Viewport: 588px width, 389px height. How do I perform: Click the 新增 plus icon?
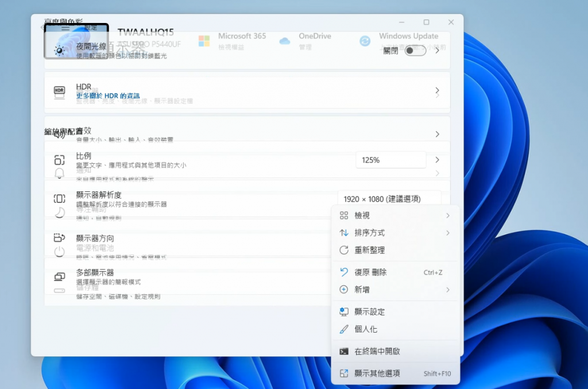[x=344, y=290]
